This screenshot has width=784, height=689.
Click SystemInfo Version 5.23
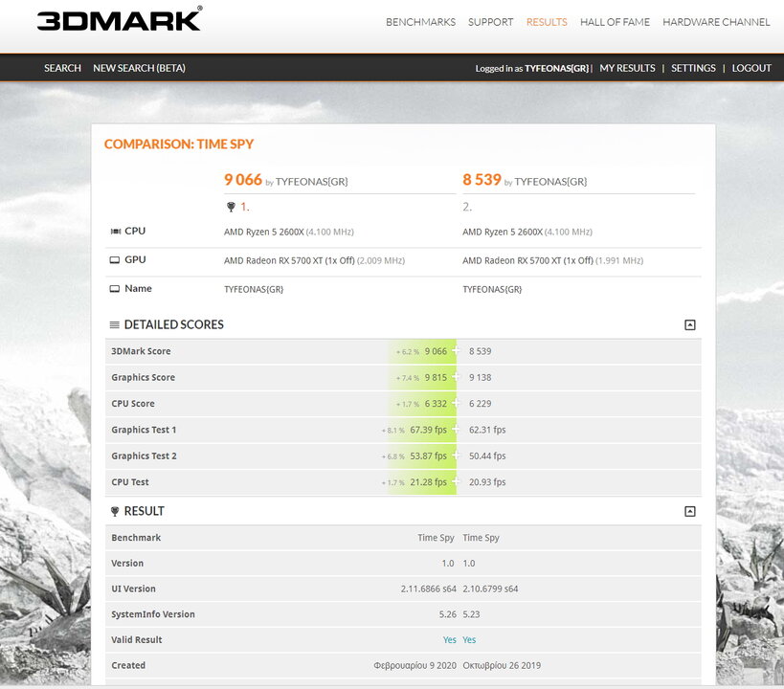tap(471, 614)
